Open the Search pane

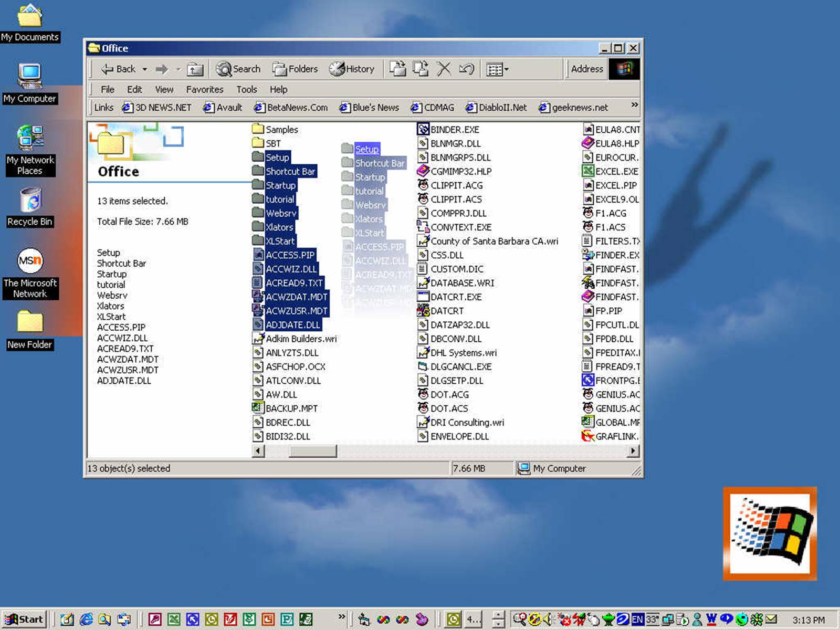pyautogui.click(x=238, y=69)
